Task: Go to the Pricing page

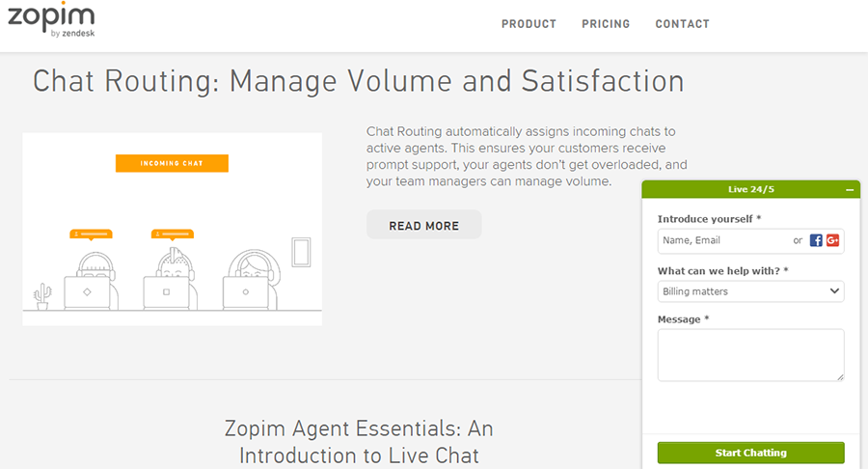Action: point(606,24)
